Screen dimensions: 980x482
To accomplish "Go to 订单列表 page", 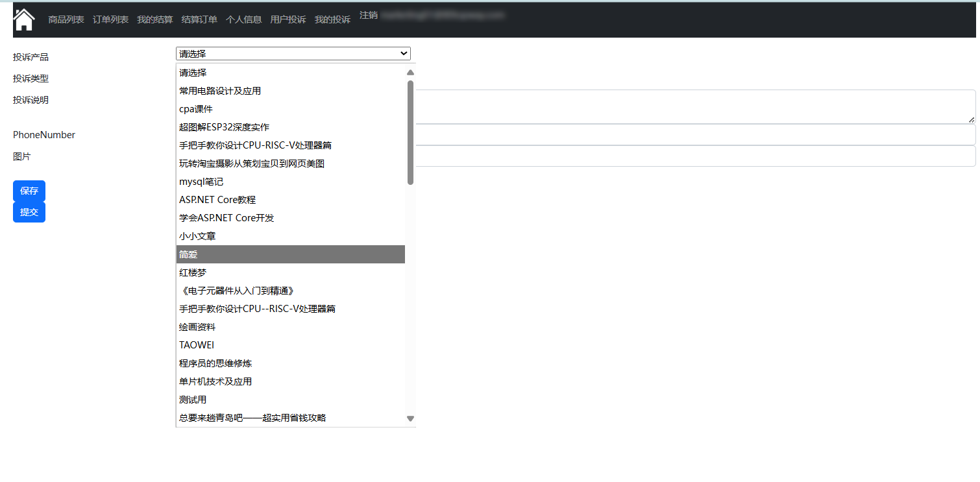I will point(110,19).
